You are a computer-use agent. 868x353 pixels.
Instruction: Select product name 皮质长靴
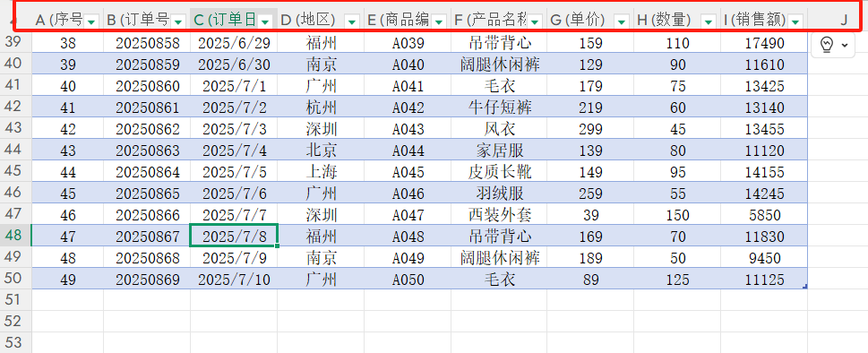pos(499,172)
